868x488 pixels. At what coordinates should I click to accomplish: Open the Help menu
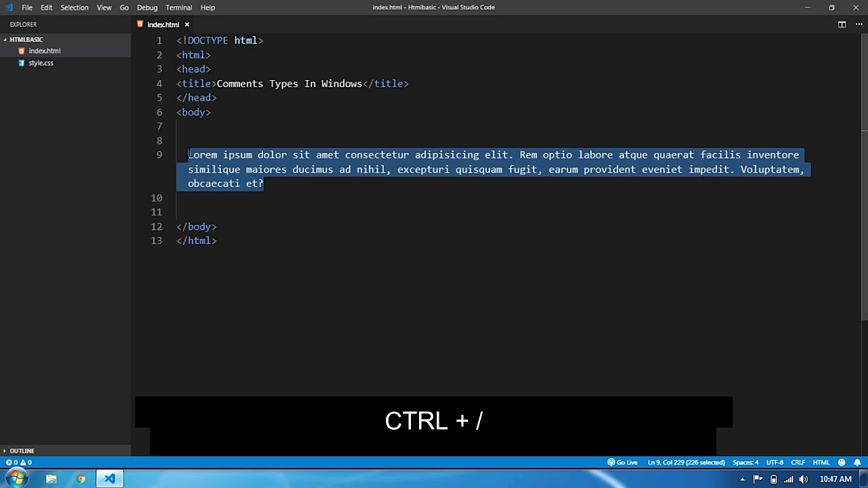click(x=208, y=7)
